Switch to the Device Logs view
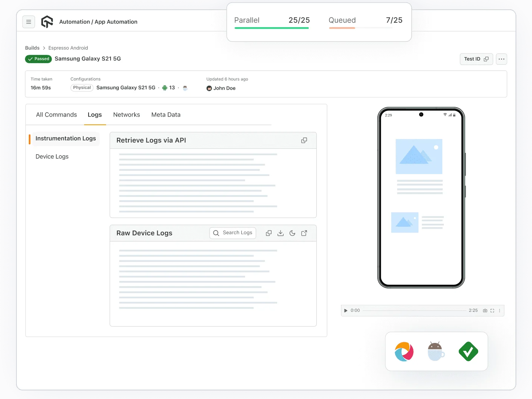This screenshot has height=399, width=532. (52, 156)
